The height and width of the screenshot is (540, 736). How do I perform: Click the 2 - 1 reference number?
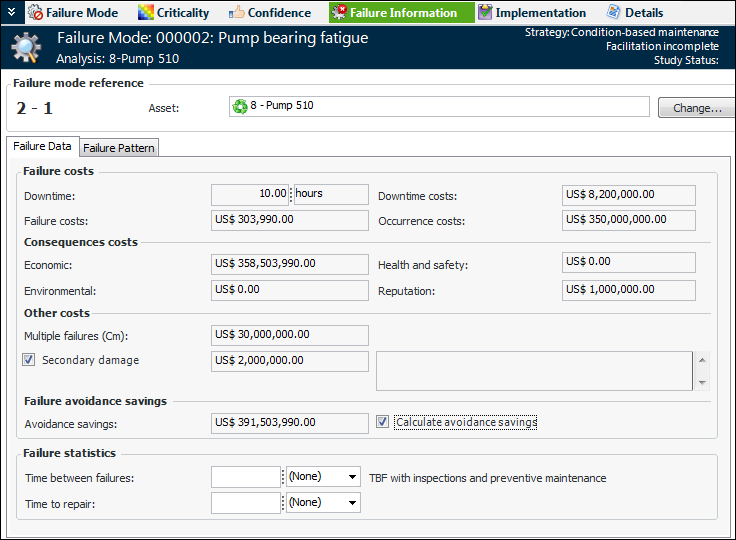[x=35, y=108]
